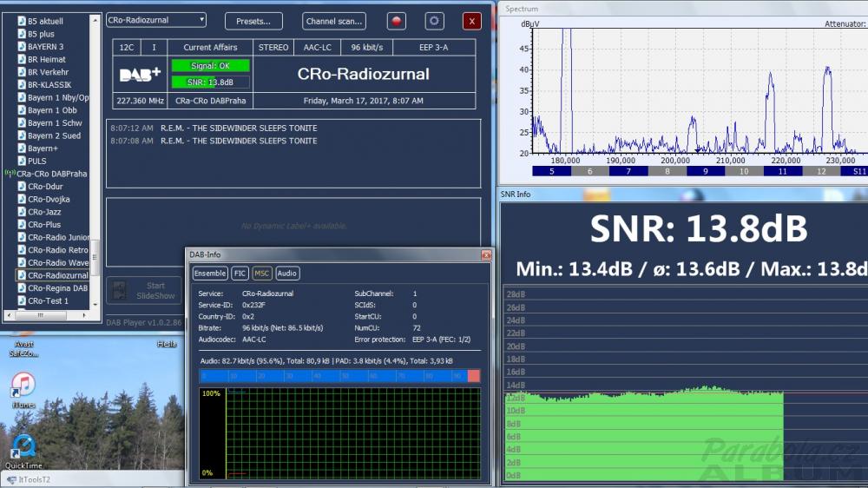This screenshot has width=868, height=488.
Task: Select BR Verkehr station
Action: pyautogui.click(x=48, y=72)
